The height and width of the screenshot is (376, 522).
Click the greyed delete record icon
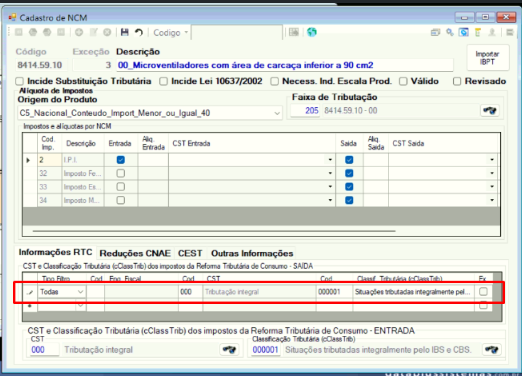click(x=107, y=32)
